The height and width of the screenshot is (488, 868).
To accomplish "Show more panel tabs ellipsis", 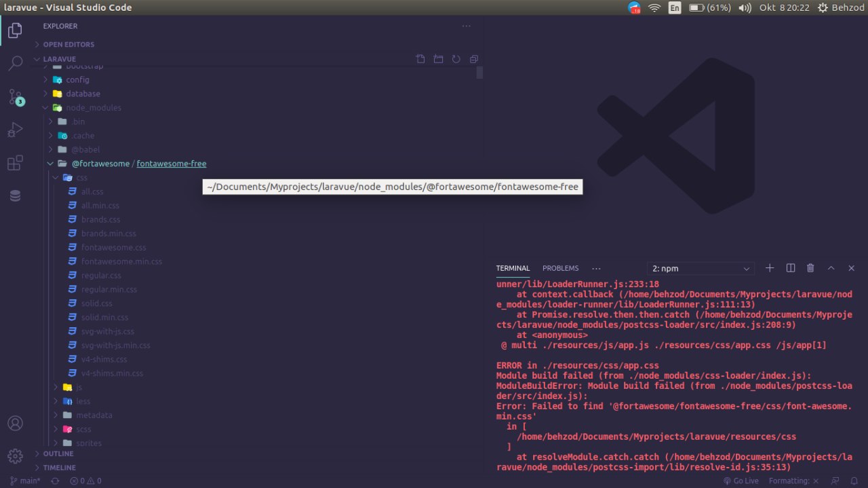I will (x=596, y=268).
